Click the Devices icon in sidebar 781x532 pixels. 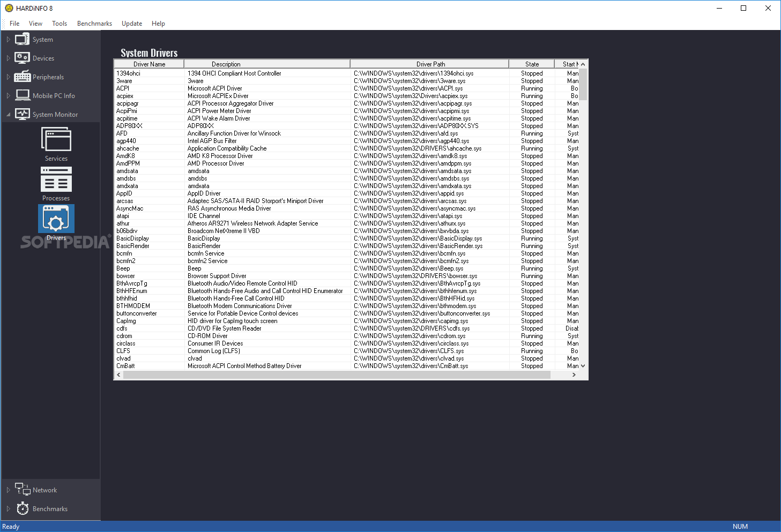tap(22, 58)
